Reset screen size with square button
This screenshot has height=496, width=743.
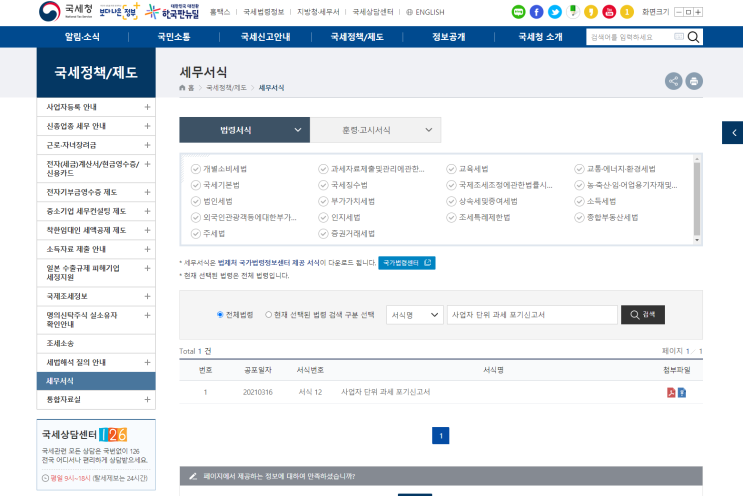pyautogui.click(x=689, y=12)
